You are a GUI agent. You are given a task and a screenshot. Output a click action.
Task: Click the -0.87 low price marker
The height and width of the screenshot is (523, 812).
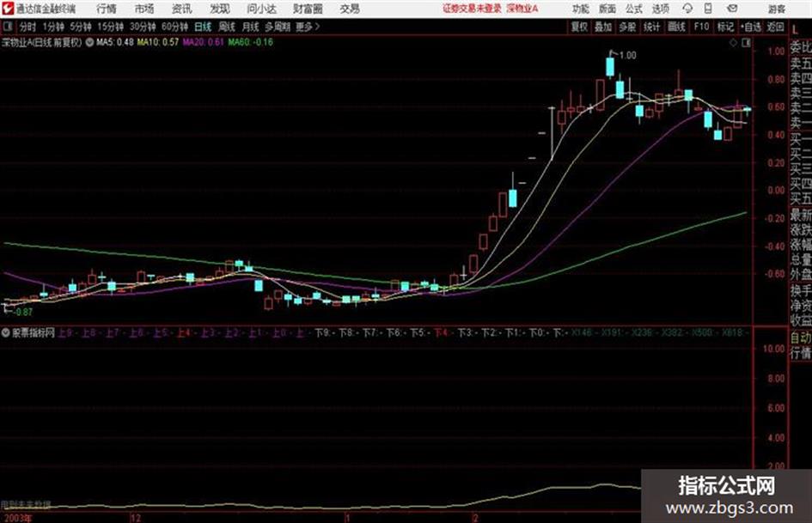[x=23, y=312]
